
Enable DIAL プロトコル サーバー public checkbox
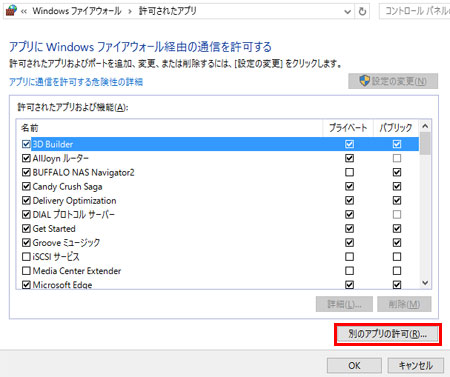(x=397, y=214)
